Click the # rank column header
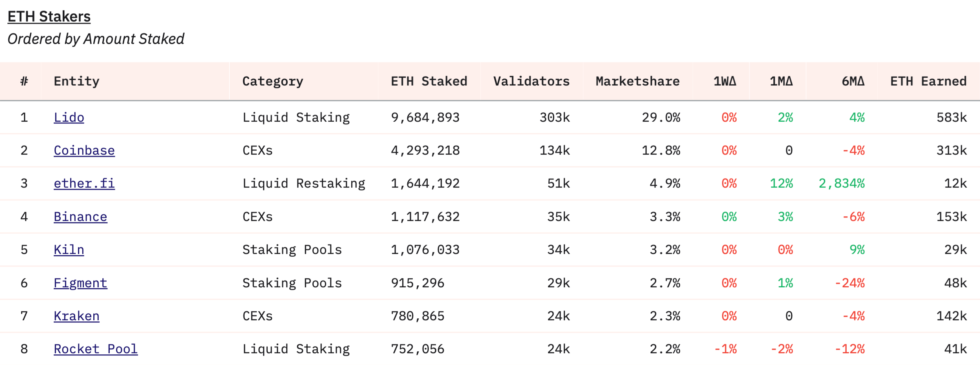The width and height of the screenshot is (980, 365). 24,81
